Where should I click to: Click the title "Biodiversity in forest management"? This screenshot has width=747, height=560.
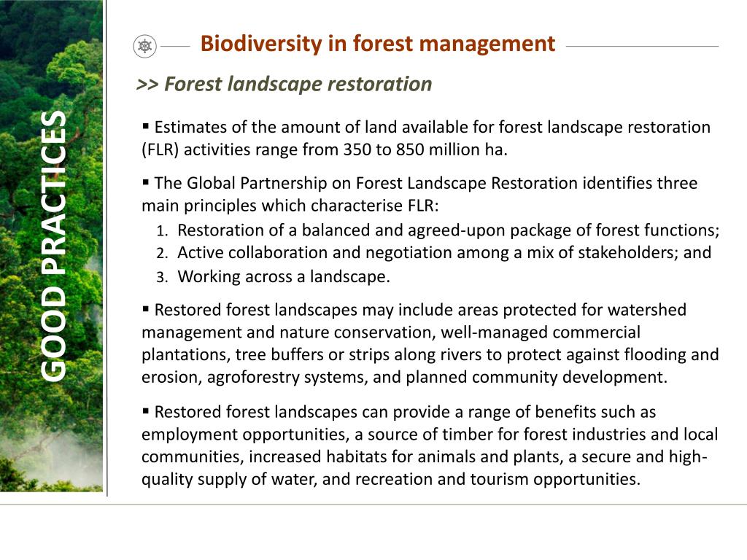(x=378, y=44)
